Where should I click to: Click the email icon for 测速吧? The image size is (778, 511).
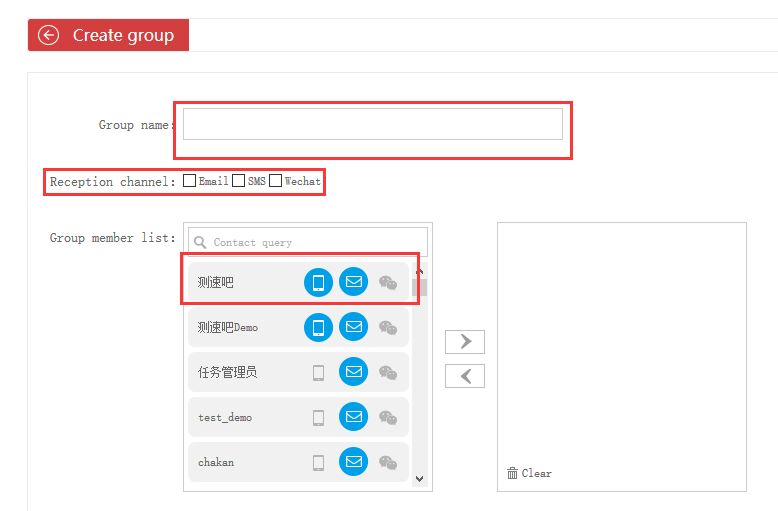[x=353, y=282]
